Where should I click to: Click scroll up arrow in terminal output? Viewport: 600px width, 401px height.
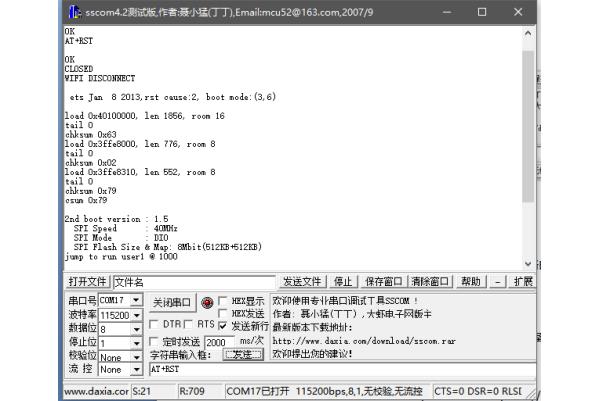pos(529,32)
